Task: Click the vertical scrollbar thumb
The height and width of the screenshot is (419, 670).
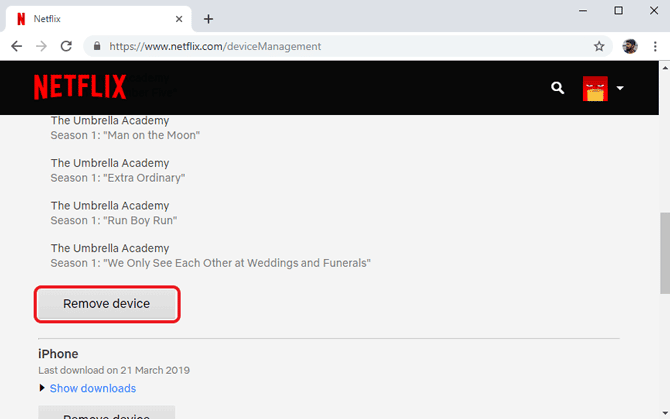Action: click(665, 253)
